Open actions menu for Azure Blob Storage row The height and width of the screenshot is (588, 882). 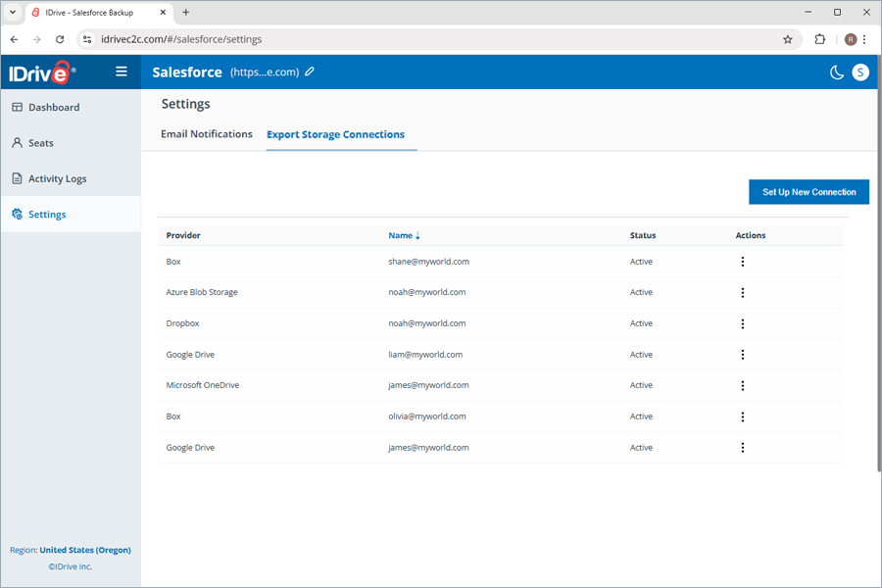(x=743, y=293)
